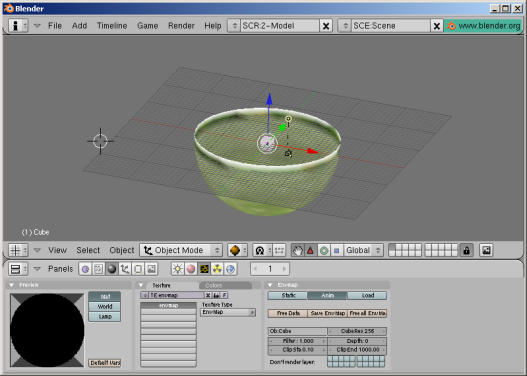Open the Texture buttons icon
Viewport: 527px width, 376px height.
coord(204,269)
